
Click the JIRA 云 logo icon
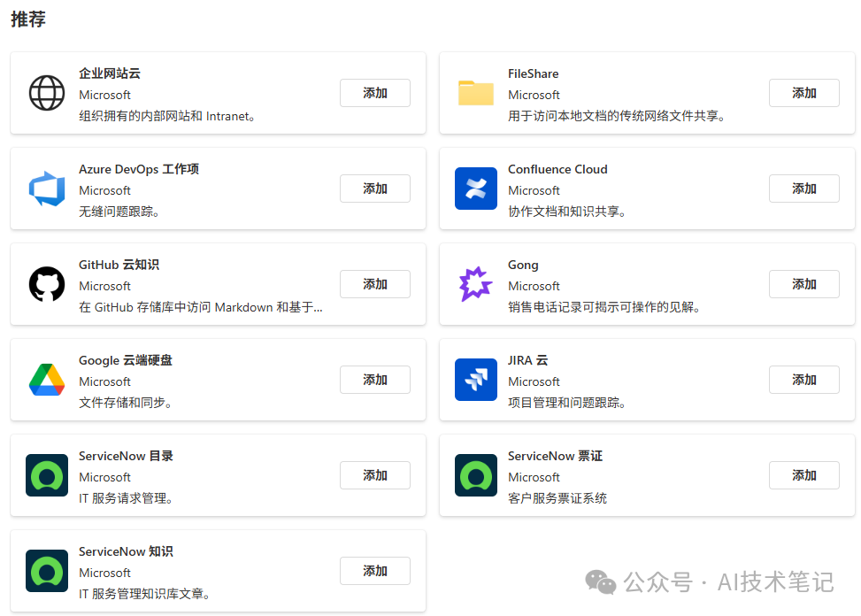tap(475, 380)
